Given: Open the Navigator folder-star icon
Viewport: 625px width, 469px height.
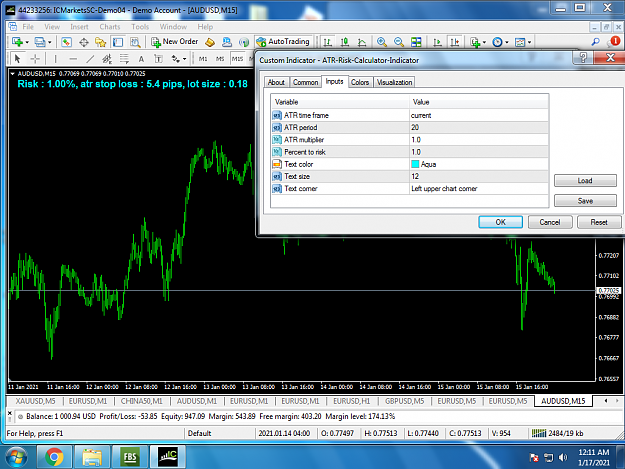Looking at the screenshot, I should (x=100, y=42).
